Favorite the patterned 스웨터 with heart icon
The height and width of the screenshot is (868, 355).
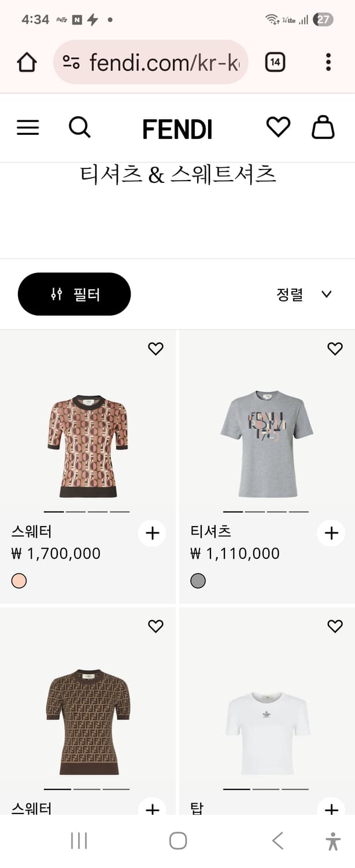[155, 349]
